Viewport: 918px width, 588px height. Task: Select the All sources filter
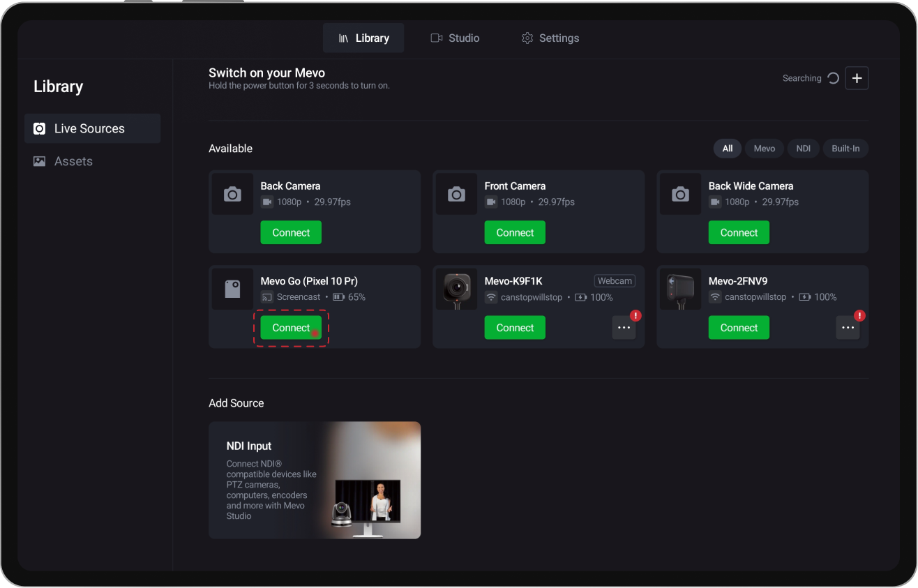(x=727, y=149)
